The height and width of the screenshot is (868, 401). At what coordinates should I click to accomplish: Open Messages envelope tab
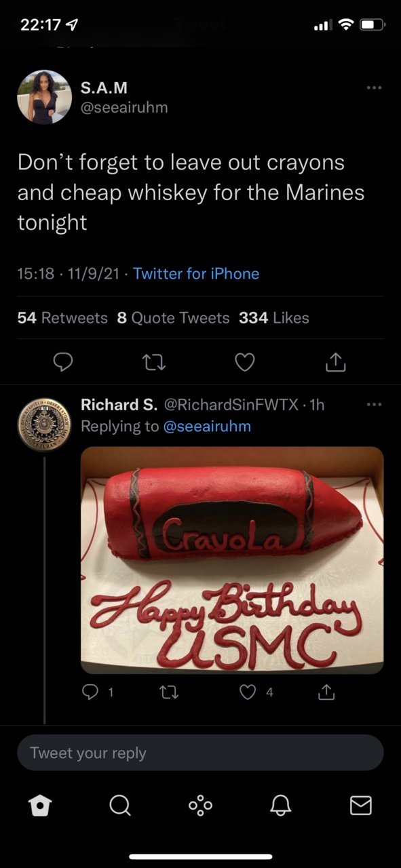(360, 805)
